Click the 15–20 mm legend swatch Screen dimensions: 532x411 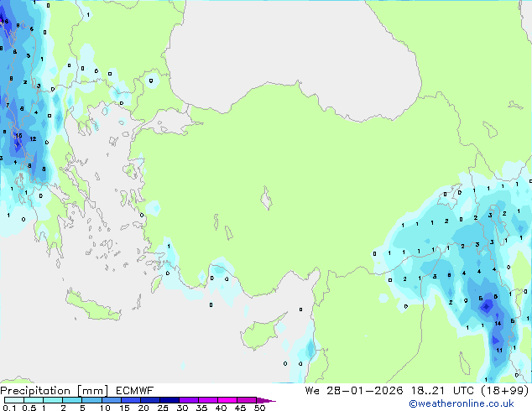pyautogui.click(x=130, y=400)
